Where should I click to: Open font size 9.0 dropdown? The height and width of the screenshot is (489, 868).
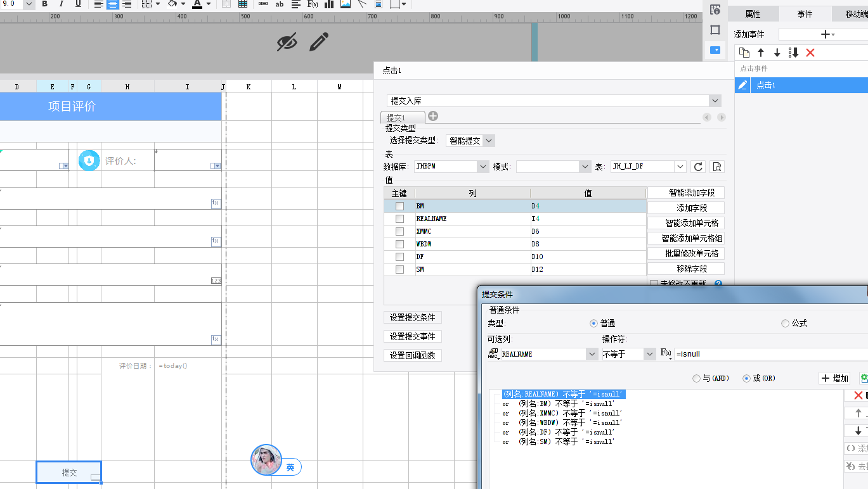[29, 4]
